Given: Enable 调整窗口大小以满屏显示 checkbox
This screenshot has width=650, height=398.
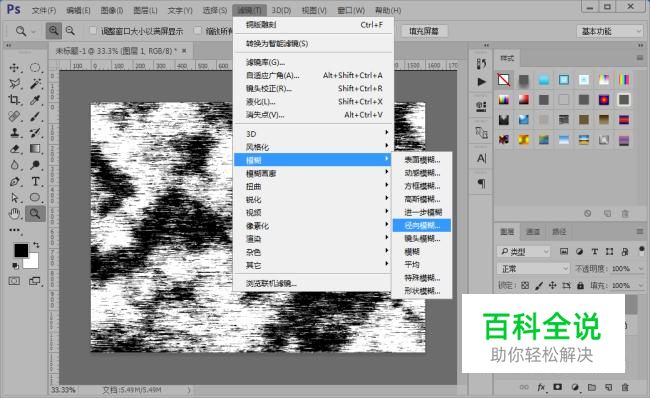Looking at the screenshot, I should tap(93, 31).
